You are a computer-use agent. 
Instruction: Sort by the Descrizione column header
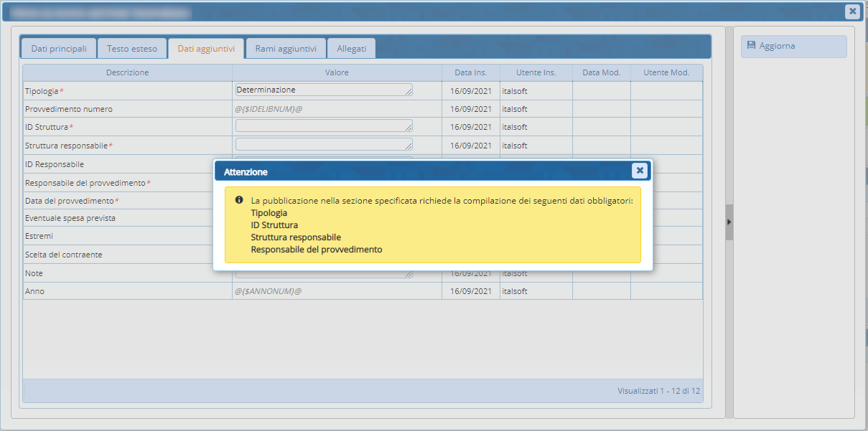pos(127,72)
